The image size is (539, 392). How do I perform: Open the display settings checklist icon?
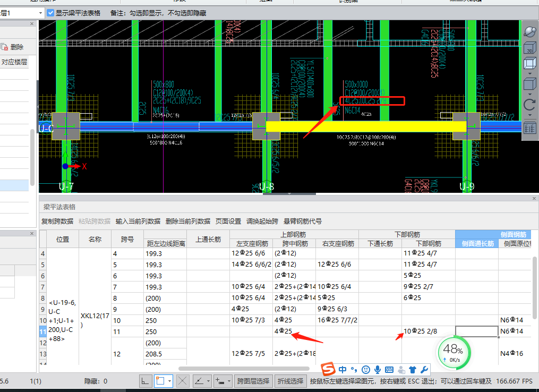(x=530, y=129)
